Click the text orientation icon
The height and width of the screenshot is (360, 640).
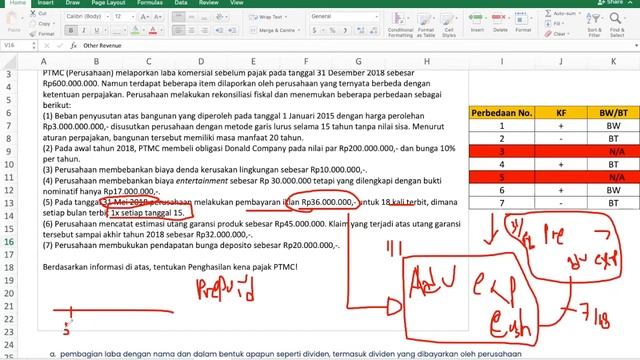[220, 17]
